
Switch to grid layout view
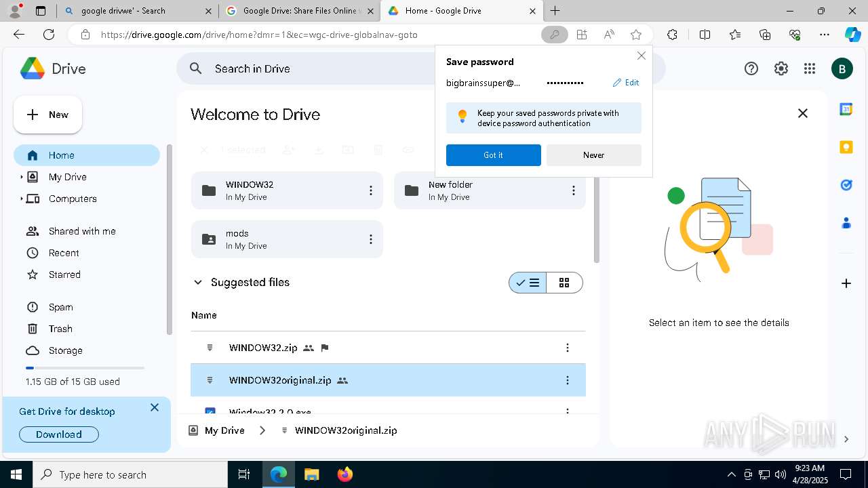(564, 283)
